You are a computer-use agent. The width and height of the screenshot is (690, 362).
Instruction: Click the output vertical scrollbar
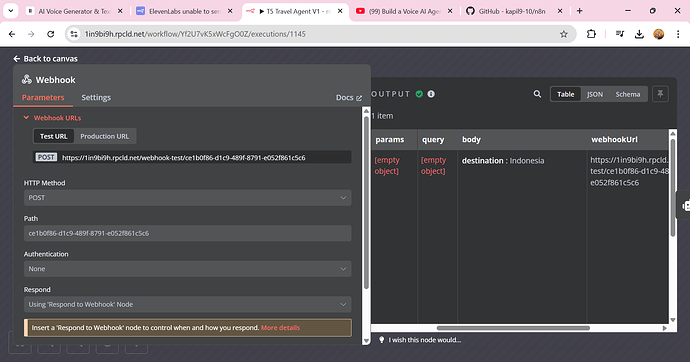tap(672, 187)
